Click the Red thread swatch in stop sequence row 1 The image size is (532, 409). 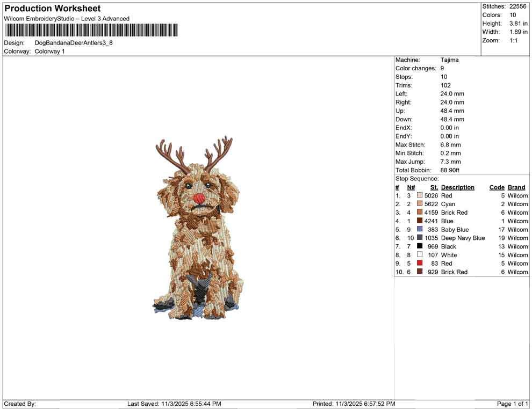pyautogui.click(x=420, y=195)
